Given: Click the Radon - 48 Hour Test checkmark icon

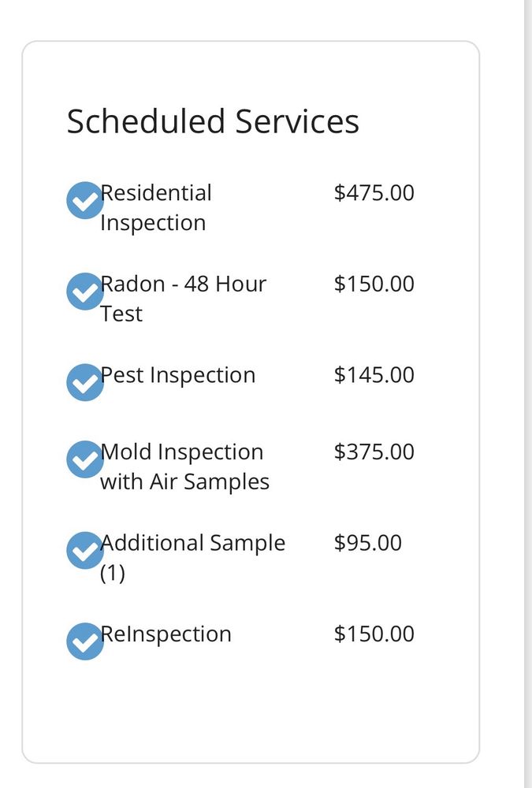Looking at the screenshot, I should 84,291.
